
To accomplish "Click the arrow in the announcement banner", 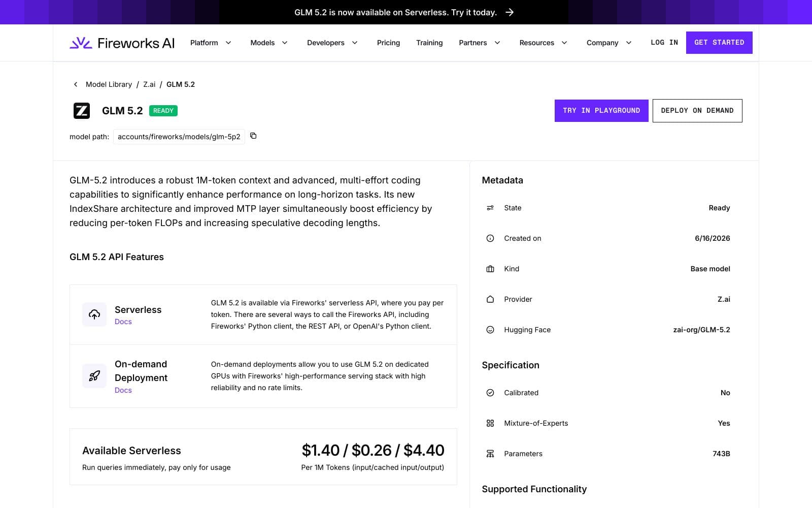I will (510, 12).
